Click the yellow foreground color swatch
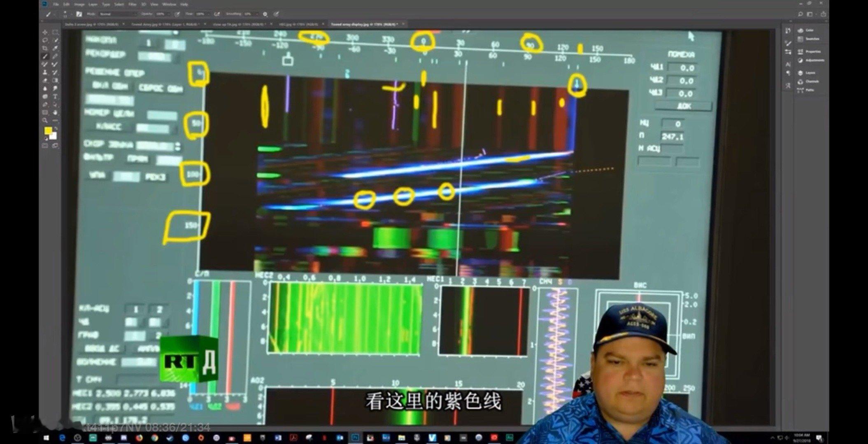Image resolution: width=868 pixels, height=444 pixels. pyautogui.click(x=48, y=130)
